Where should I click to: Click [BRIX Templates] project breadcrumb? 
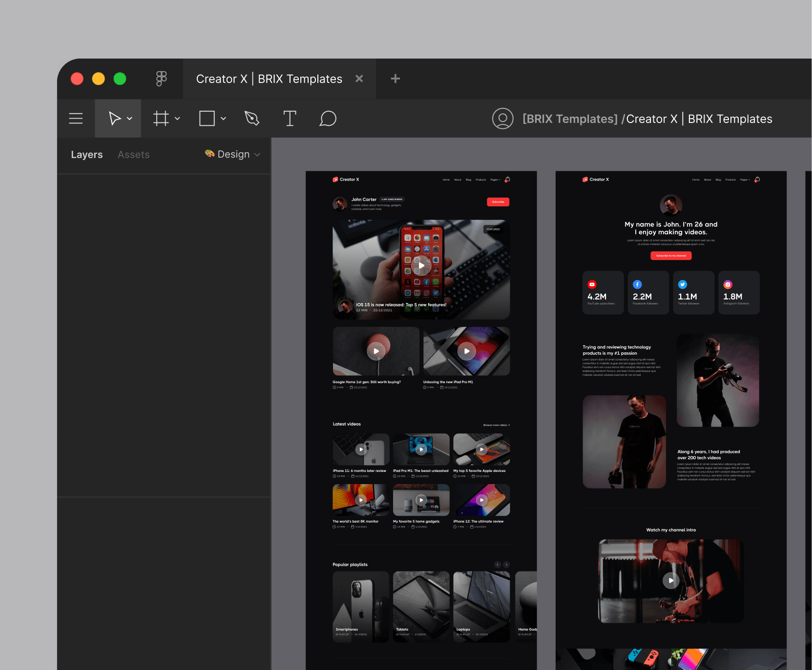(570, 119)
